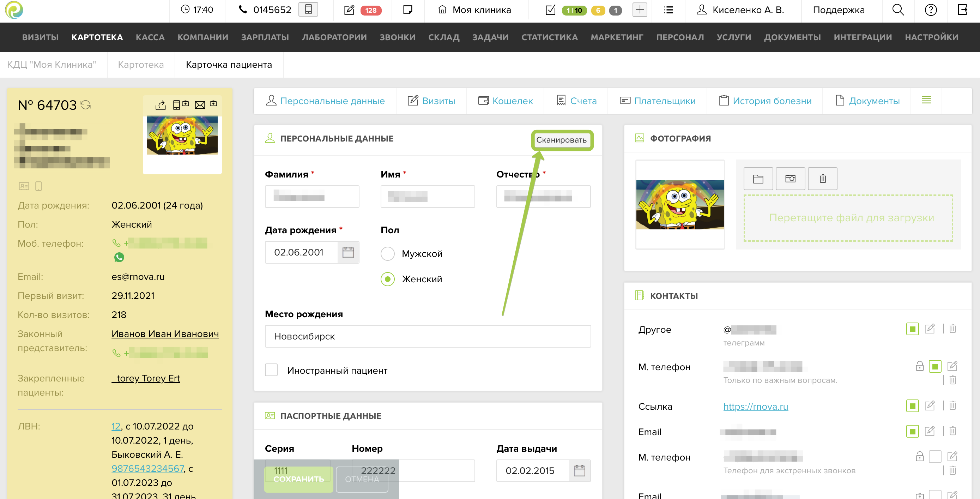Screen dimensions: 980x499
Task: Switch to the Счета patient tab
Action: pyautogui.click(x=576, y=101)
